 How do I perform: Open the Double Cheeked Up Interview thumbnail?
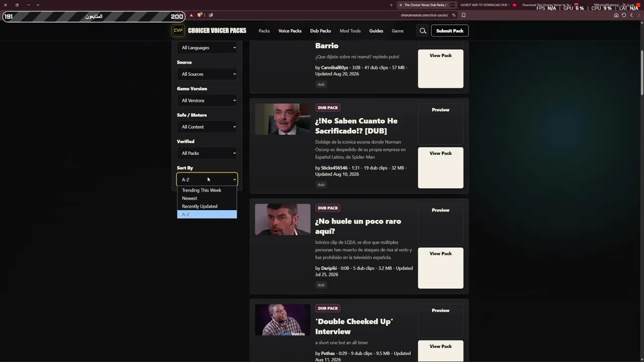click(x=283, y=320)
